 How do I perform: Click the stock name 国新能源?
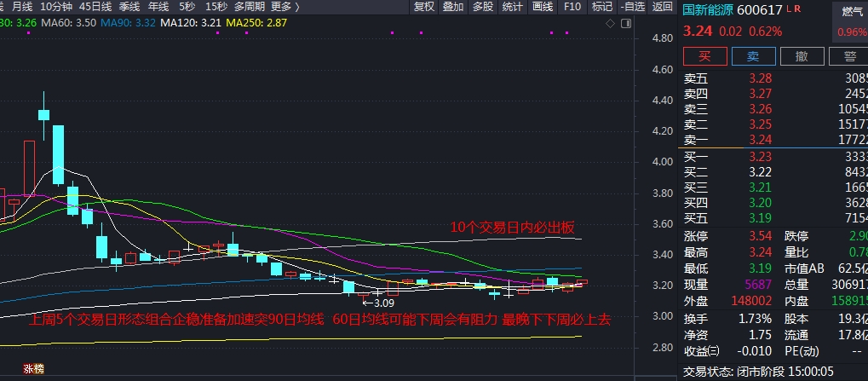click(708, 10)
